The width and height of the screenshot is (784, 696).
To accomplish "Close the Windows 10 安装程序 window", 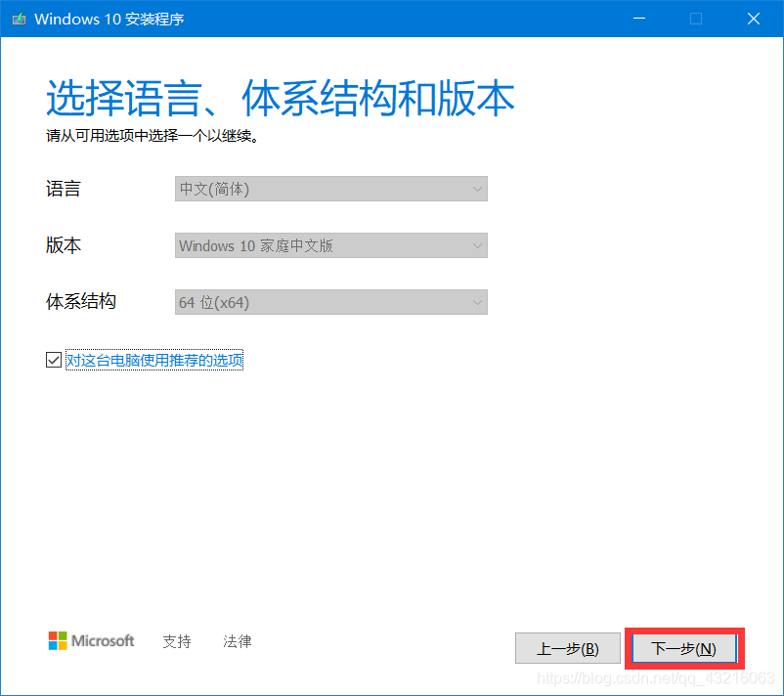I will (754, 19).
